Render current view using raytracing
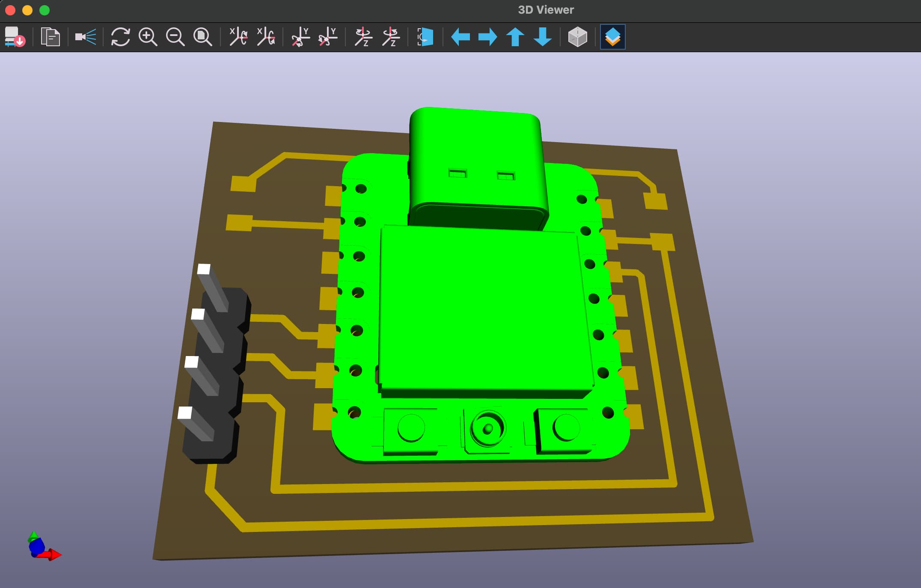Screen dimensions: 921x588 click(x=86, y=37)
